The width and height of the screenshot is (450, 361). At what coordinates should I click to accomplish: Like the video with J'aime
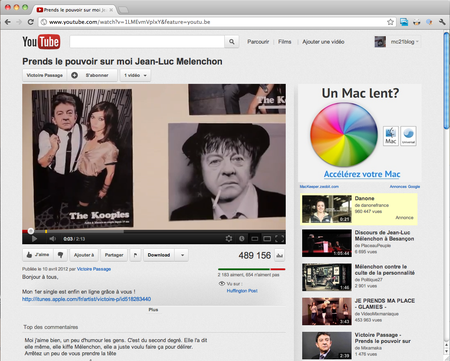coord(38,255)
